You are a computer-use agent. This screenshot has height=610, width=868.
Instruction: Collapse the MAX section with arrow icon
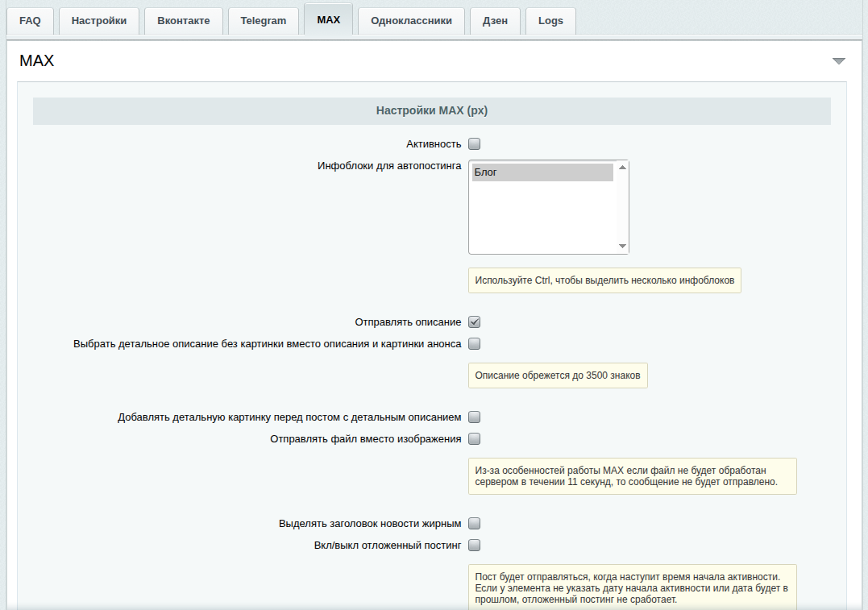point(838,61)
